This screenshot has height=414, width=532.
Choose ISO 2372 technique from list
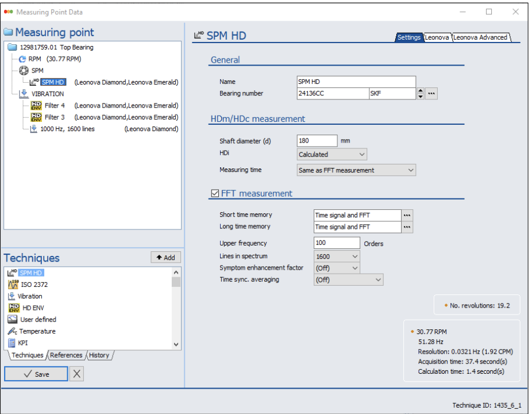click(x=34, y=284)
